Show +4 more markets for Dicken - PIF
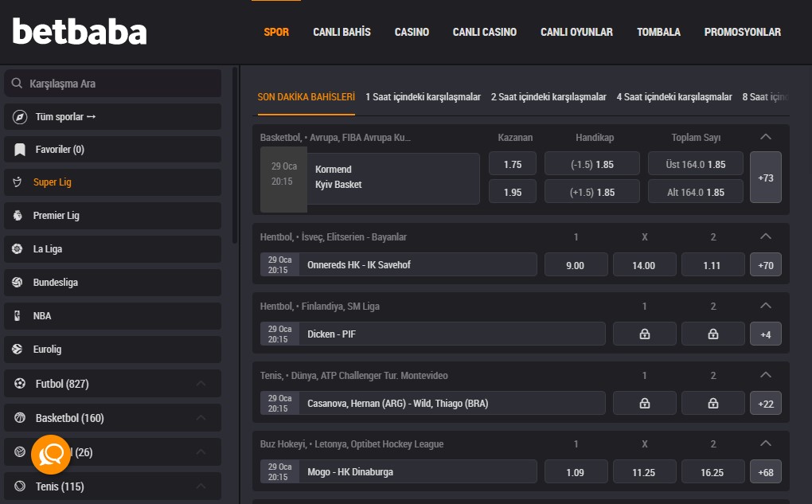 pyautogui.click(x=765, y=334)
